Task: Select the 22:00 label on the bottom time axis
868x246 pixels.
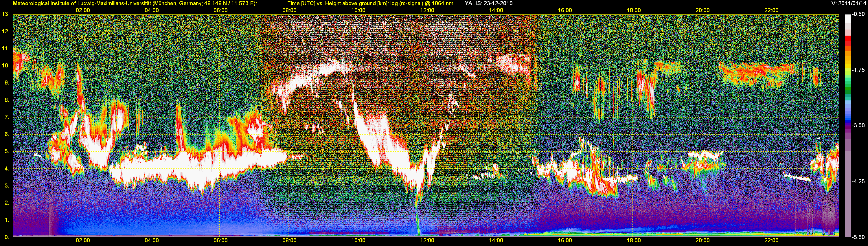Action: [x=771, y=241]
